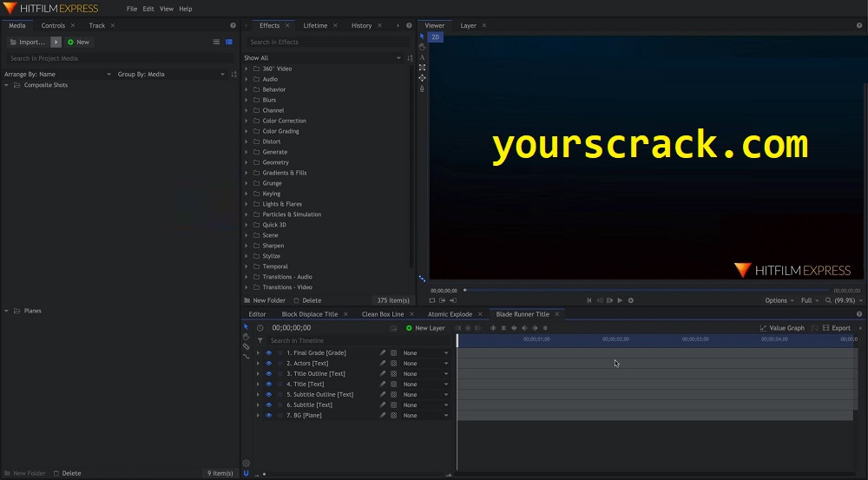
Task: Click Set In point icon below viewer
Action: 443,300
